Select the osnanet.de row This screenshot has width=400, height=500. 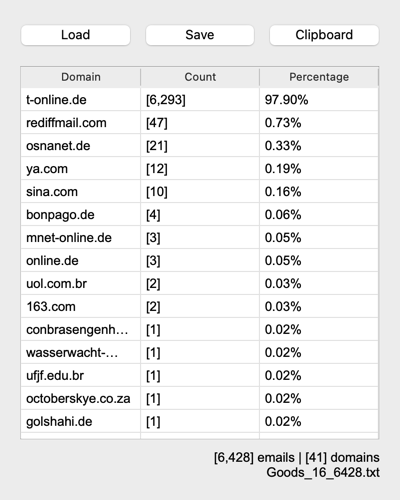tap(200, 146)
